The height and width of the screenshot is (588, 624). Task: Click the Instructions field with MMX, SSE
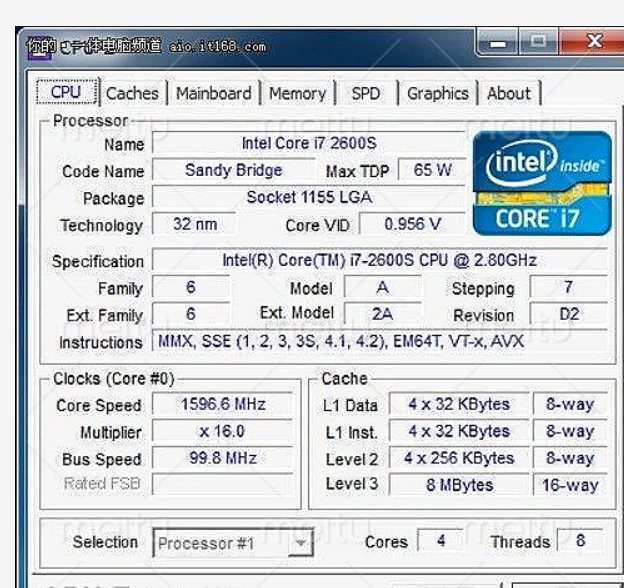coord(380,341)
